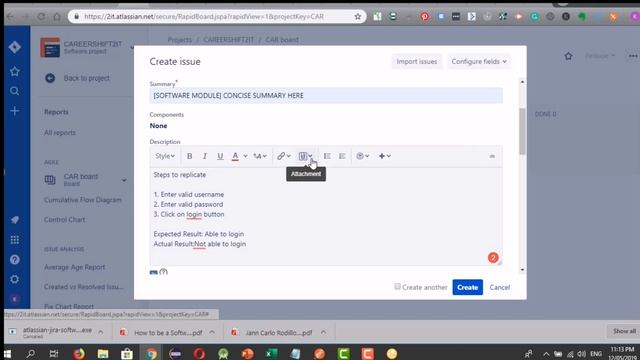640x360 pixels.
Task: Open the Configure fields dropdown
Action: [x=479, y=62]
